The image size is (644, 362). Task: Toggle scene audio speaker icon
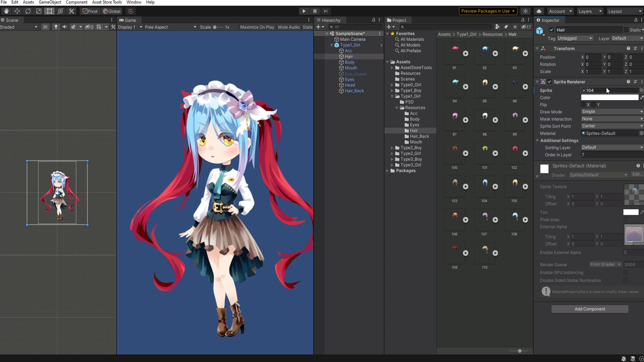point(64,27)
